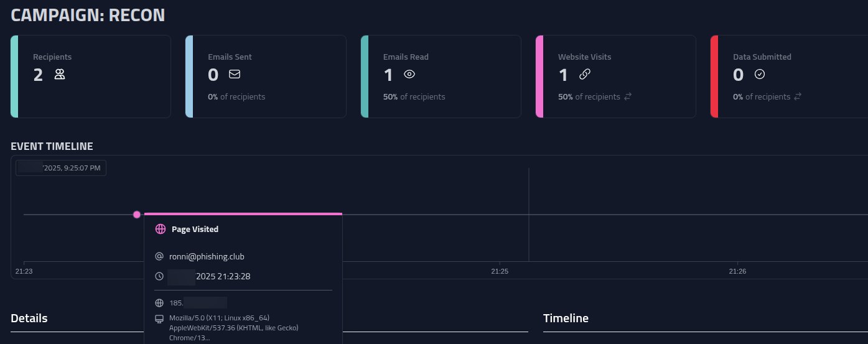Toggle Data Submitted percentage swap arrows
Viewport: 868px width, 344px height.
(797, 96)
